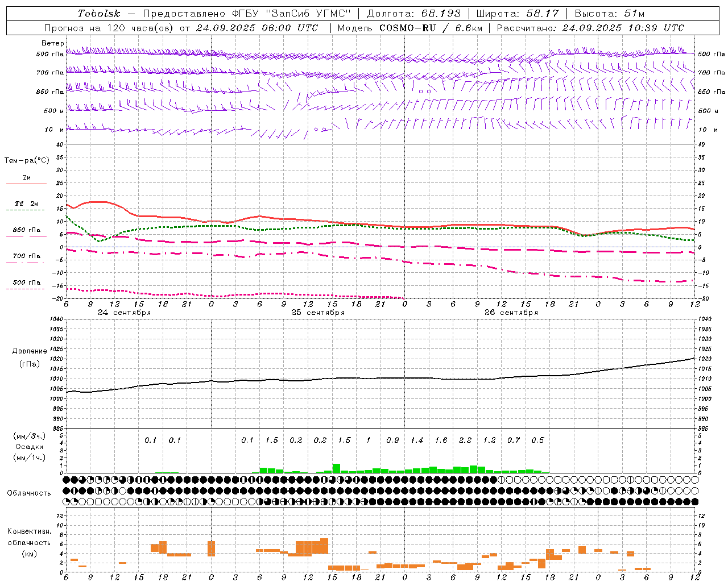Click the '(гПа)' unit under Давление
The width and height of the screenshot is (728, 582).
30,364
